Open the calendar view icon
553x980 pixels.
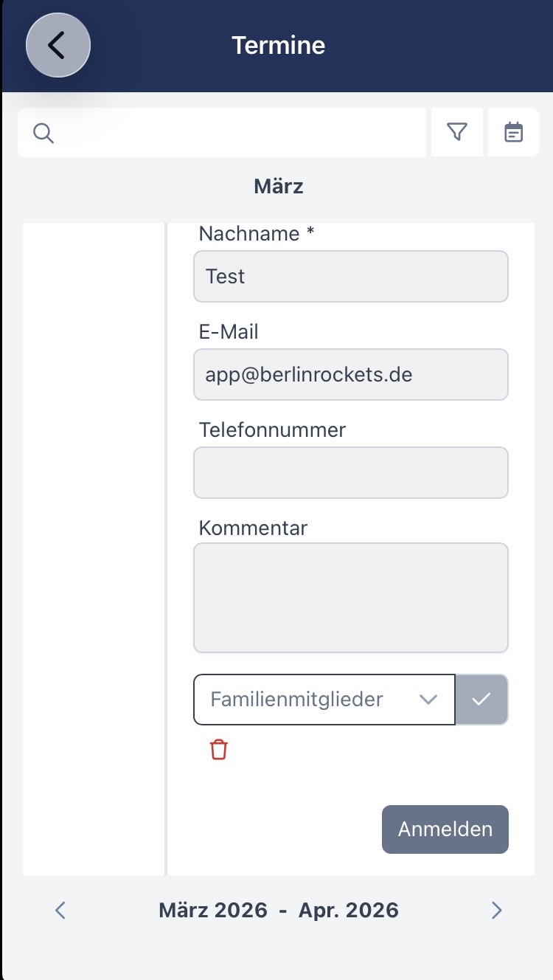[x=513, y=132]
